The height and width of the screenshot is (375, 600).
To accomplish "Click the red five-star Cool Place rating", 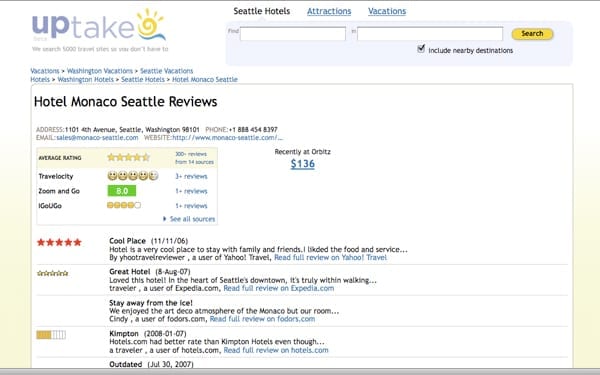I will tap(59, 242).
